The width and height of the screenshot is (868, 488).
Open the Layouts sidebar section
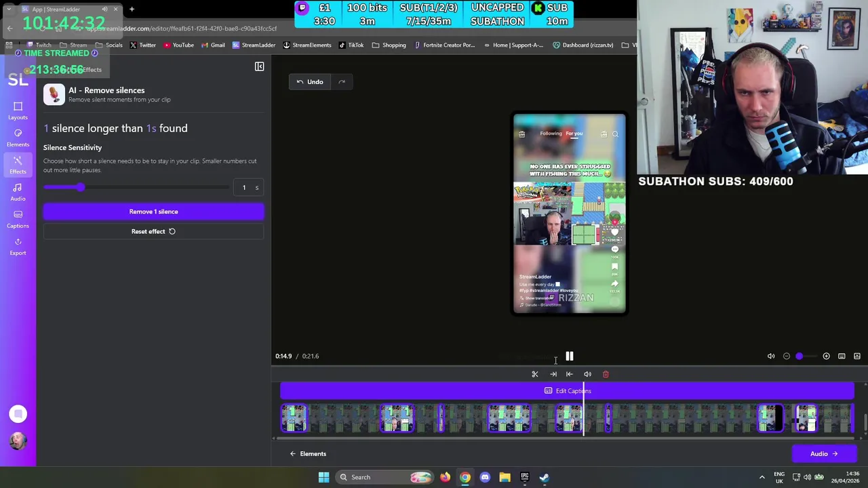click(x=18, y=110)
